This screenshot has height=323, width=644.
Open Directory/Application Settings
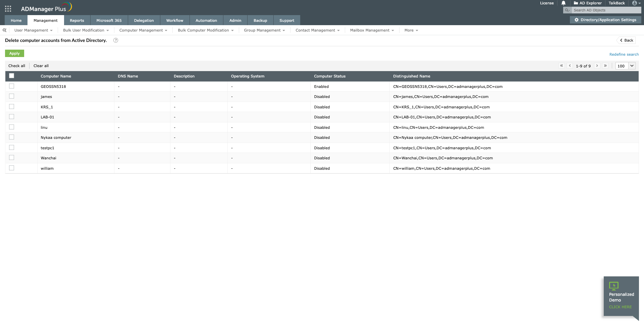(x=605, y=20)
